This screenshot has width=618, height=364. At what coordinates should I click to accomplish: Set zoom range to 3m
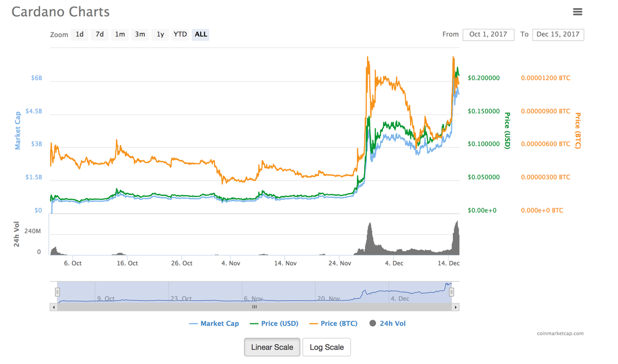coord(140,34)
